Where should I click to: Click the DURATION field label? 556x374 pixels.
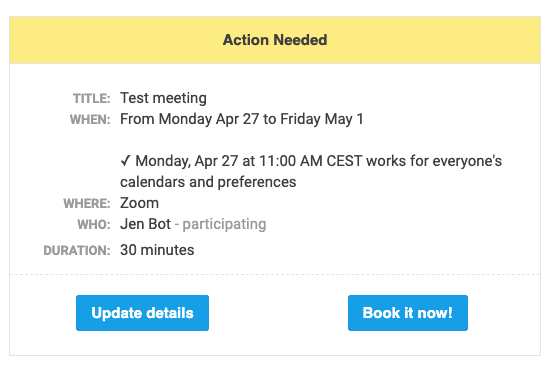[77, 251]
